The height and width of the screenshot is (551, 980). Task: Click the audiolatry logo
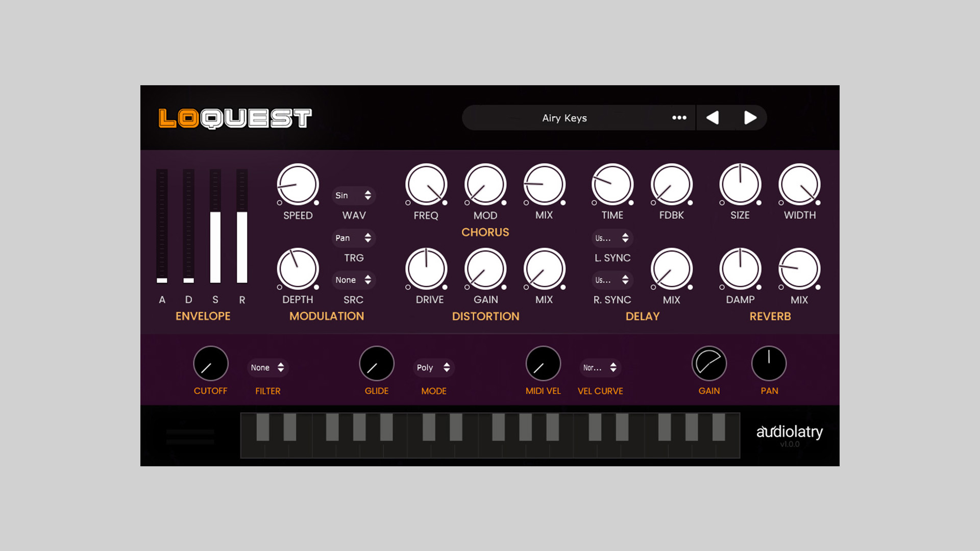pos(789,432)
